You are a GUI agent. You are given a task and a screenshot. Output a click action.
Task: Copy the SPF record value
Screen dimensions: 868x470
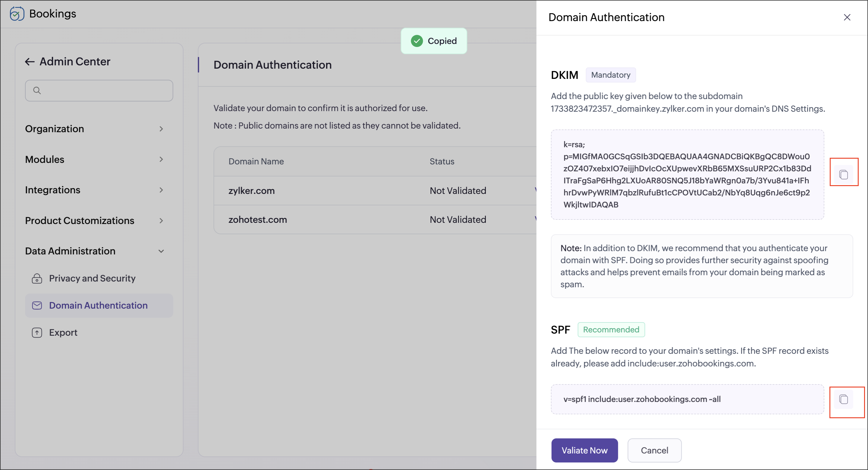pos(843,399)
